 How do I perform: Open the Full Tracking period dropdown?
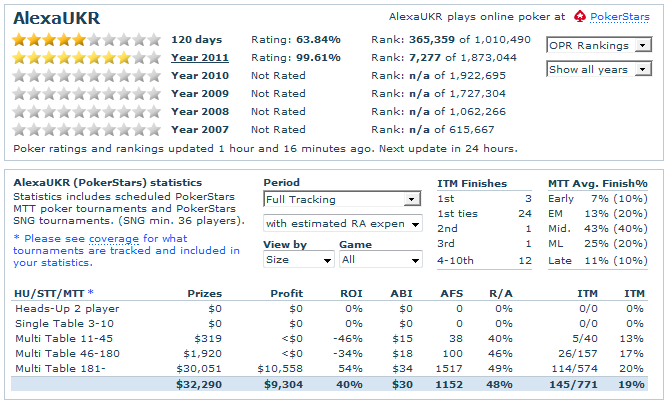pos(342,199)
